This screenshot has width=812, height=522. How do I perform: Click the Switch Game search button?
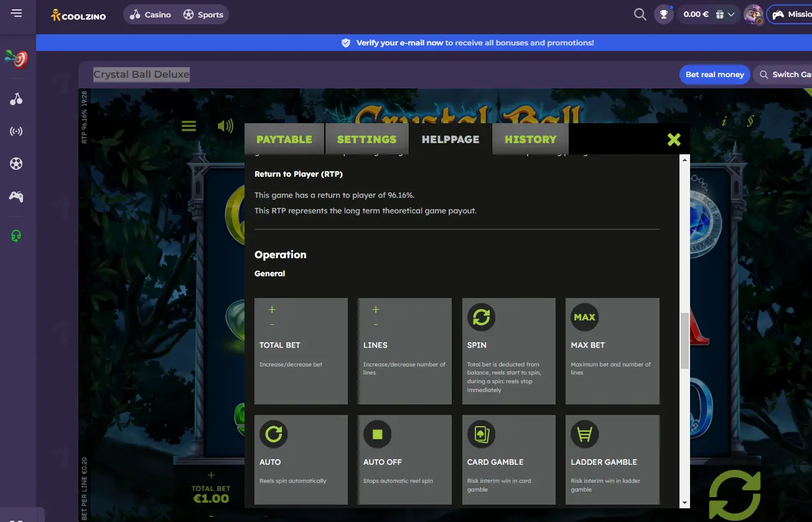pos(783,75)
